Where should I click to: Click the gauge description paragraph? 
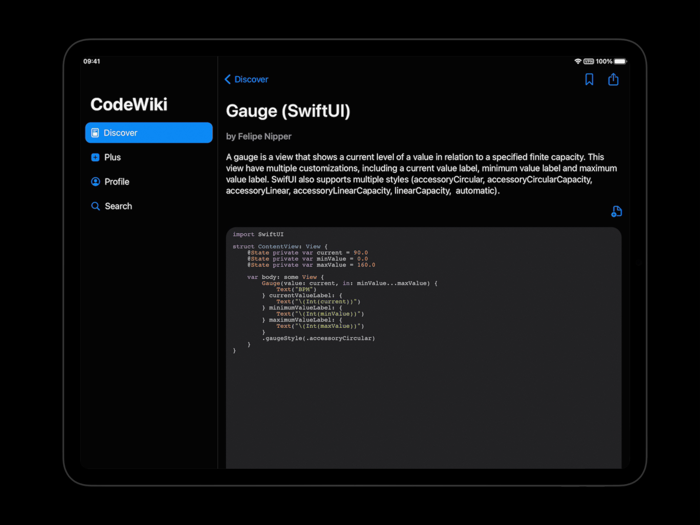(x=421, y=174)
